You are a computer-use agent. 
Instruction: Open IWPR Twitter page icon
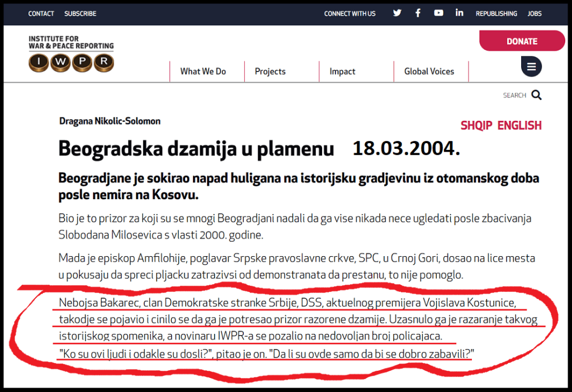tap(397, 13)
